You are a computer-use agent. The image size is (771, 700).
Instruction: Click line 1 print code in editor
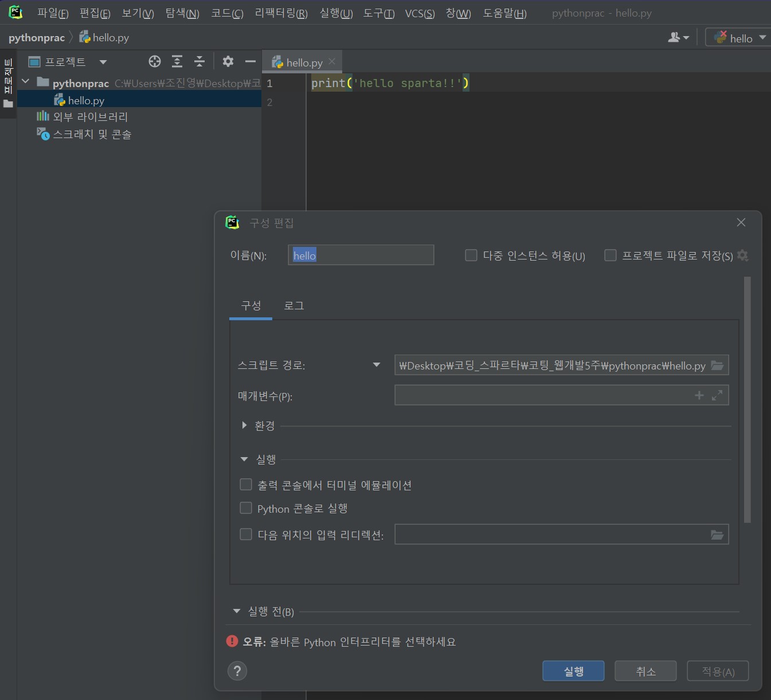click(x=390, y=83)
